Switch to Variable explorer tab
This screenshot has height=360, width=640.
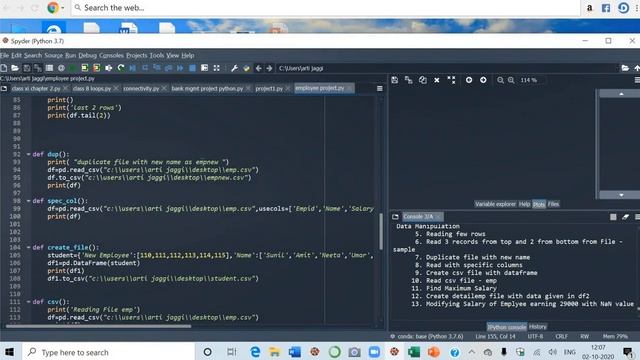(x=495, y=204)
